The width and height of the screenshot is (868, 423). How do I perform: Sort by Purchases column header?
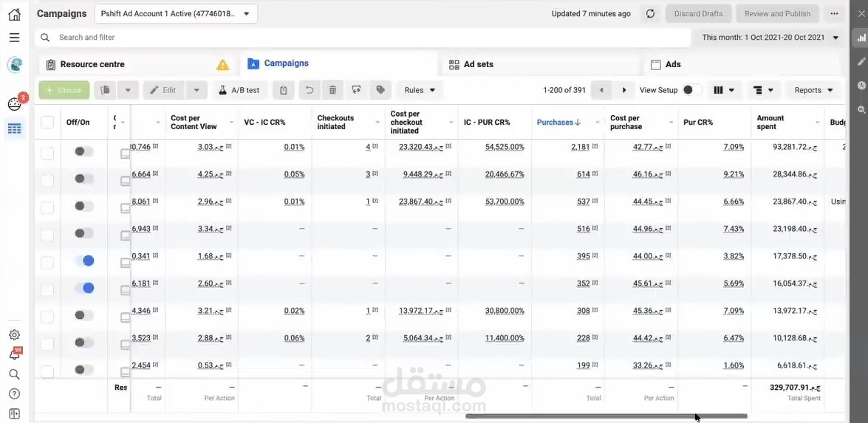point(558,123)
